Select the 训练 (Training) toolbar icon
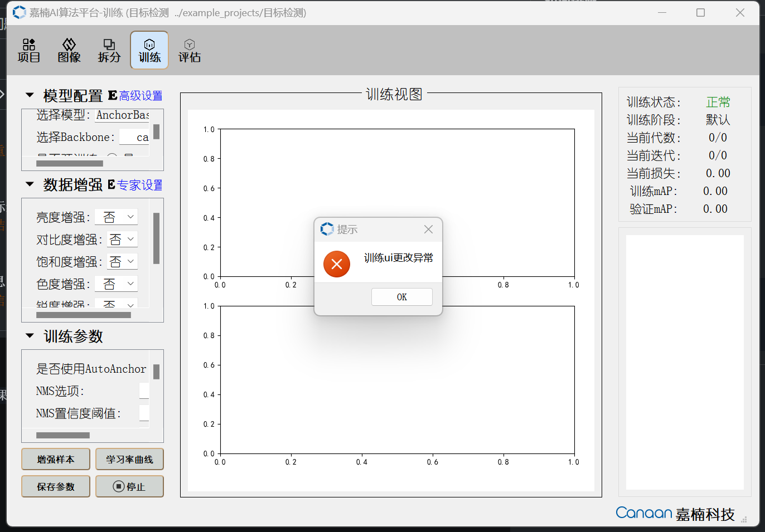This screenshot has height=532, width=765. coord(149,50)
